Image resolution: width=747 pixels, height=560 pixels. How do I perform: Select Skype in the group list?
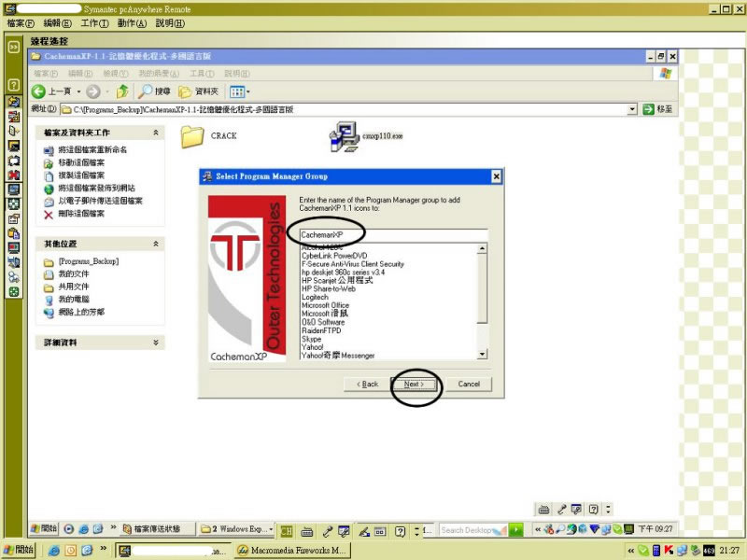pos(312,339)
